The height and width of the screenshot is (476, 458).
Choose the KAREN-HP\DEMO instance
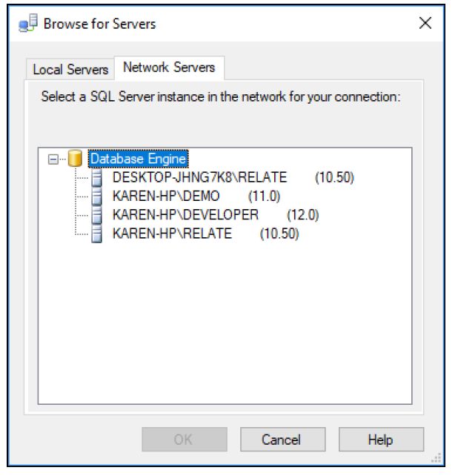196,196
